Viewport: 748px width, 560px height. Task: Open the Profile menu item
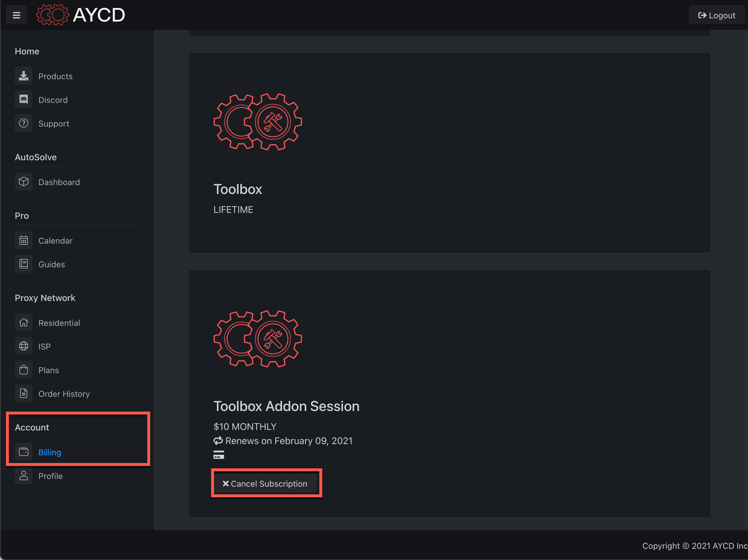coord(50,476)
